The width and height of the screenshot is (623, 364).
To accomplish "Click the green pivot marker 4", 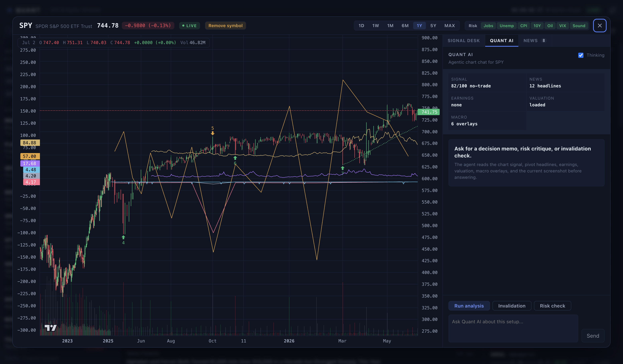I will (x=123, y=240).
